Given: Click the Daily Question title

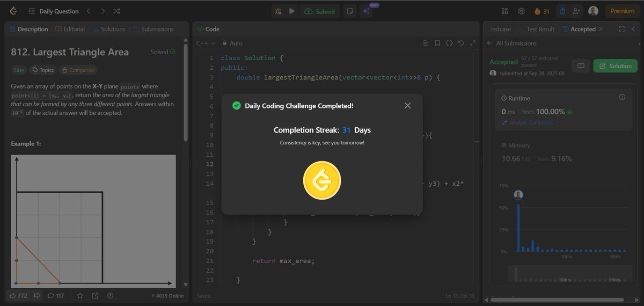Looking at the screenshot, I should 59,11.
